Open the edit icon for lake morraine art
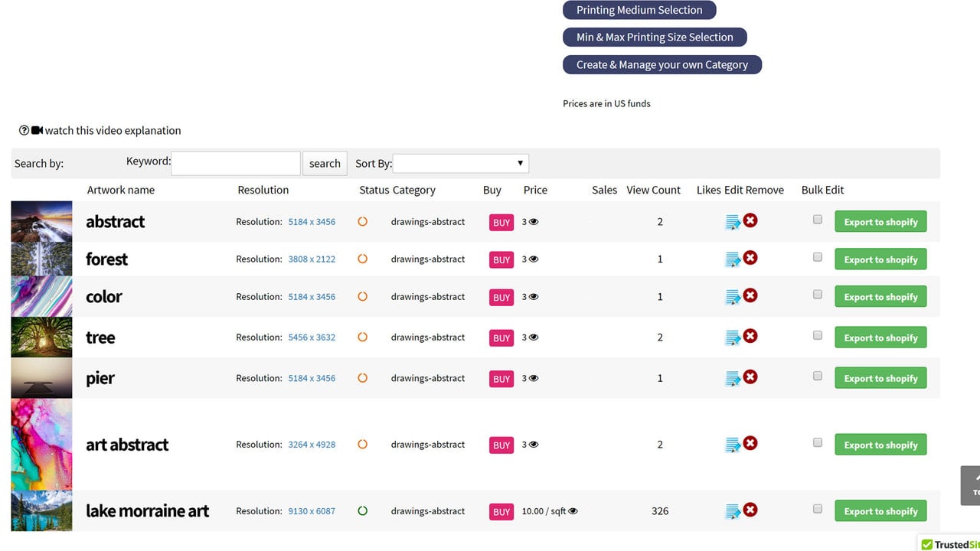 tap(733, 511)
